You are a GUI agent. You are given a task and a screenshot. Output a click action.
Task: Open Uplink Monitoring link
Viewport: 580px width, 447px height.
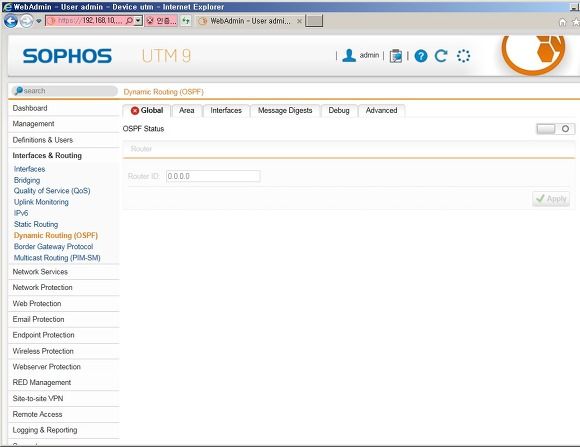(x=41, y=202)
